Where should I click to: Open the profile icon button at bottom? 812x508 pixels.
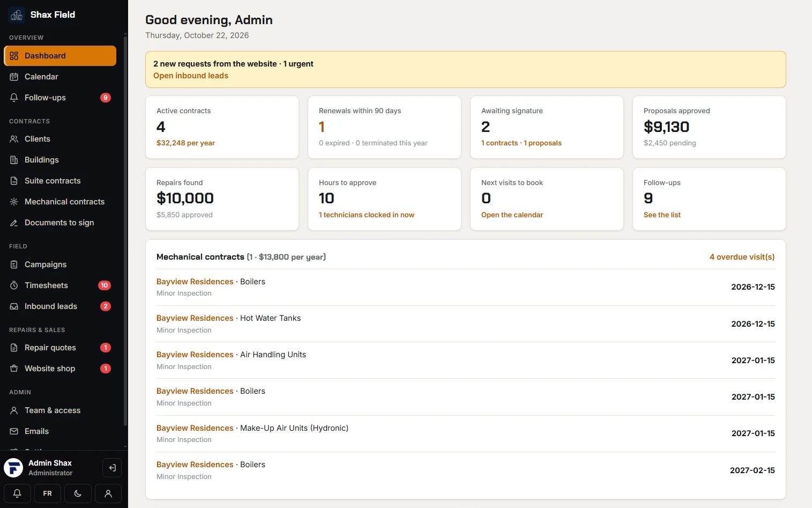[108, 494]
